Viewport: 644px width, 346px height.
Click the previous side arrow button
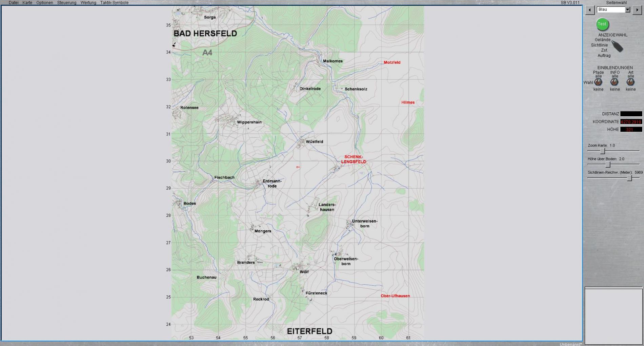tap(590, 10)
